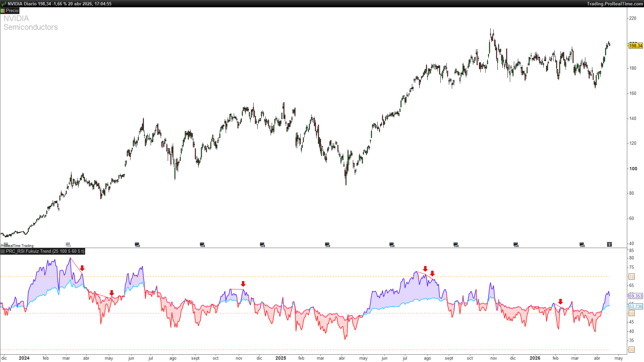This screenshot has width=644, height=362.
Task: Open the late May 2024 event icon
Action: tap(137, 245)
